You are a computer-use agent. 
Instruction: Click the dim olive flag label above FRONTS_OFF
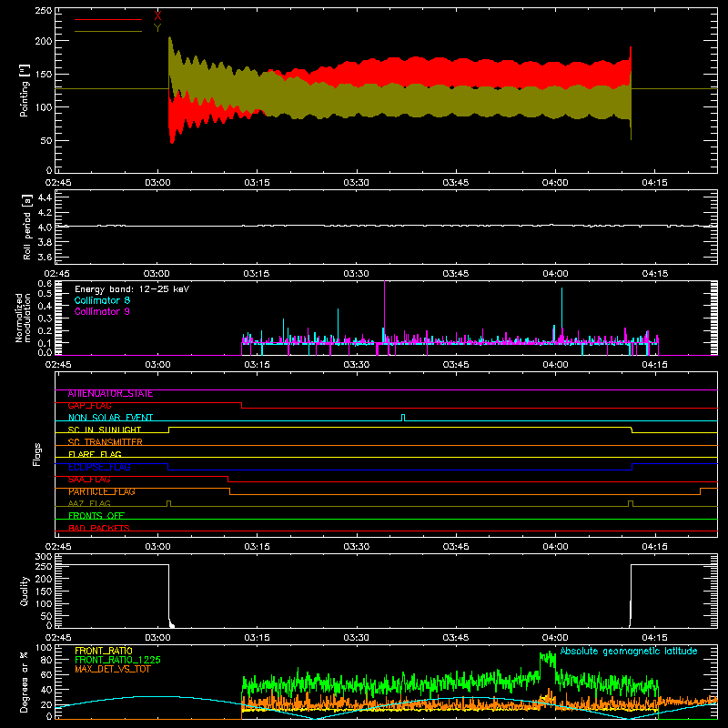point(89,504)
